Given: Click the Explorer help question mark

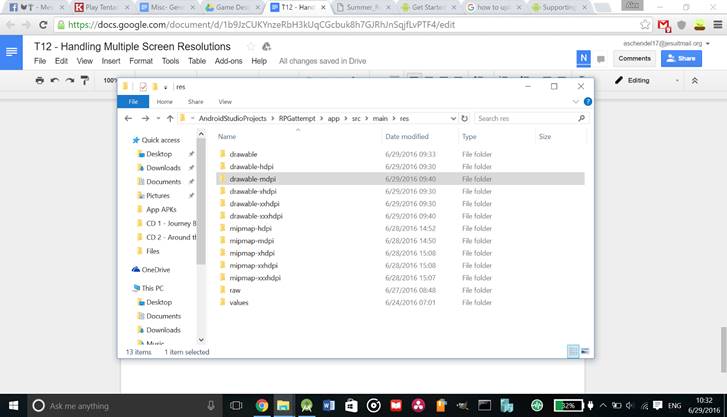Looking at the screenshot, I should tap(587, 102).
